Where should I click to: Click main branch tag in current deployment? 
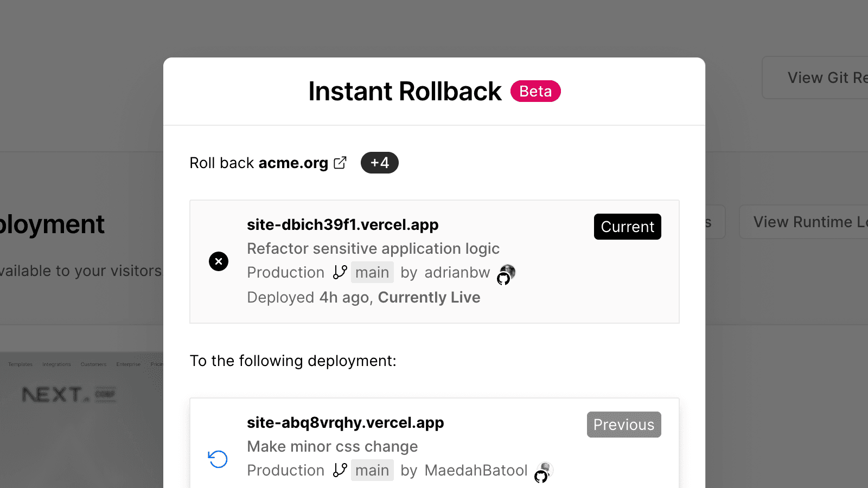point(372,272)
